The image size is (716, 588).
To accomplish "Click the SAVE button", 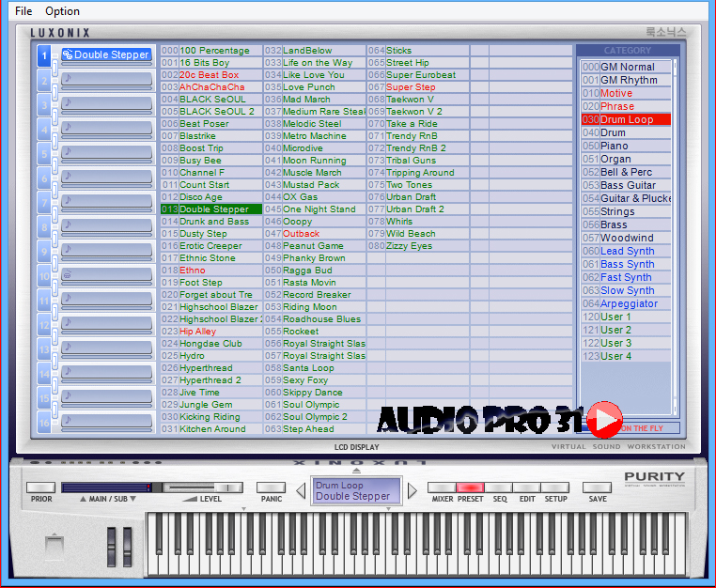I will [598, 487].
